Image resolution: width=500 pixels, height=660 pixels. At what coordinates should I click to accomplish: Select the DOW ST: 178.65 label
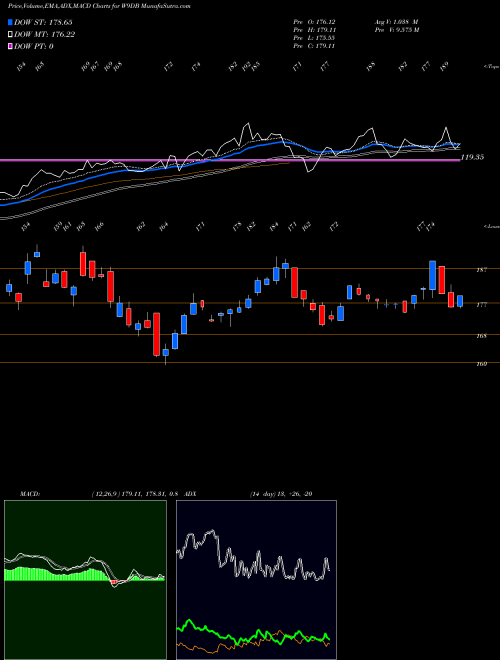tap(43, 22)
